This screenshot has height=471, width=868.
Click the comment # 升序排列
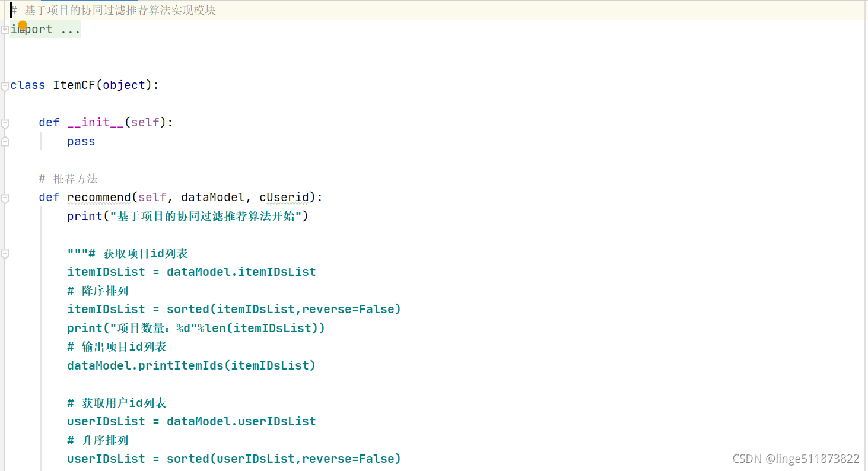coord(98,440)
